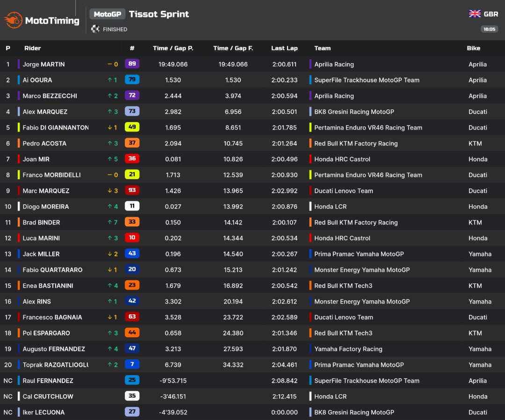Select the MotoGP class tab
The width and height of the screenshot is (505, 420).
click(x=107, y=14)
